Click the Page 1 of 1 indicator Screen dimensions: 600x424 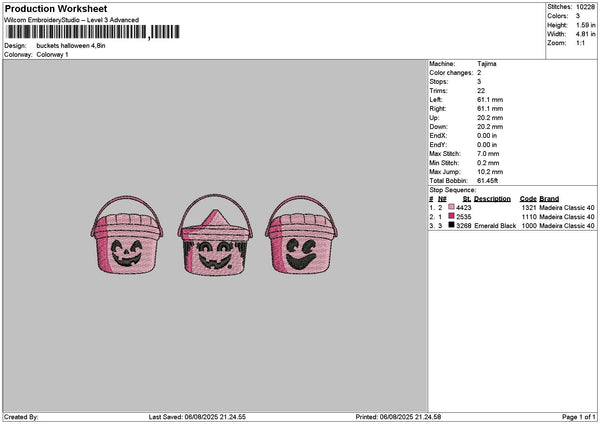point(579,417)
